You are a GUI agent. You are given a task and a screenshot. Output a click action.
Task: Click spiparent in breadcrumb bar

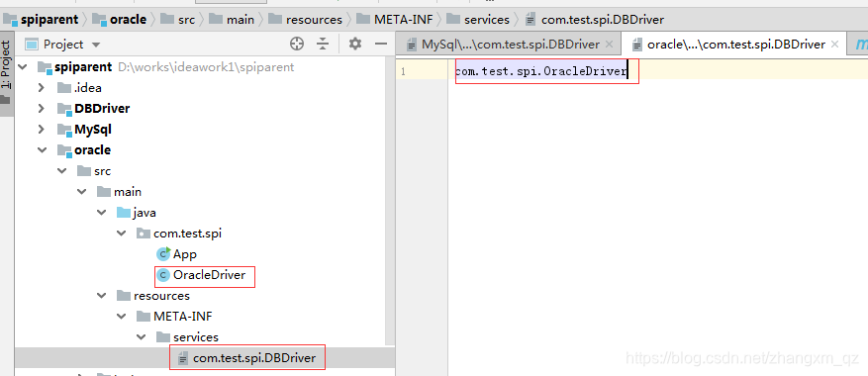pos(41,20)
